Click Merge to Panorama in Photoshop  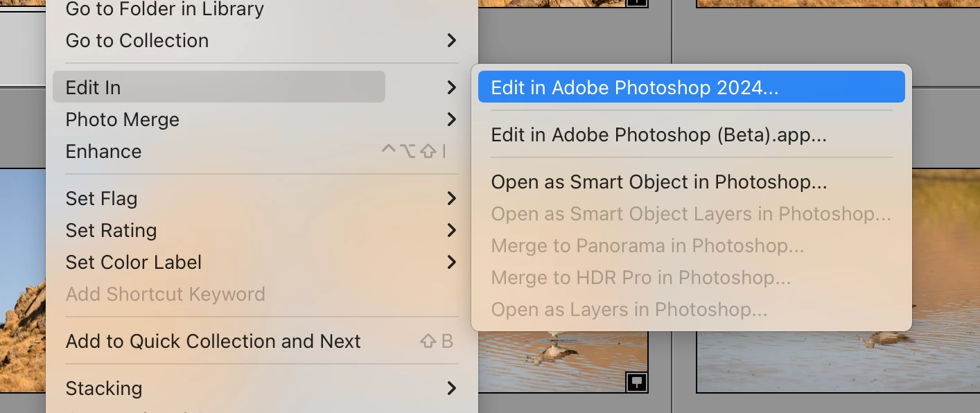(x=647, y=246)
